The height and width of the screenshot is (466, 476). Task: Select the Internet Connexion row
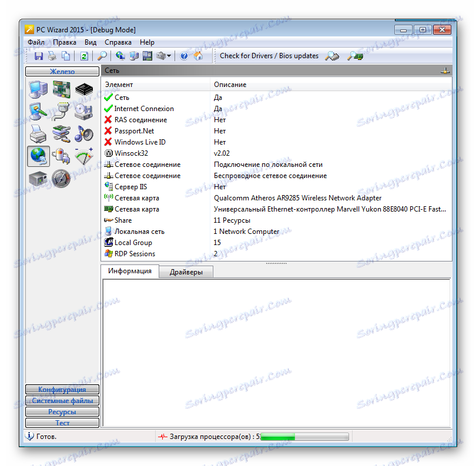[x=276, y=109]
